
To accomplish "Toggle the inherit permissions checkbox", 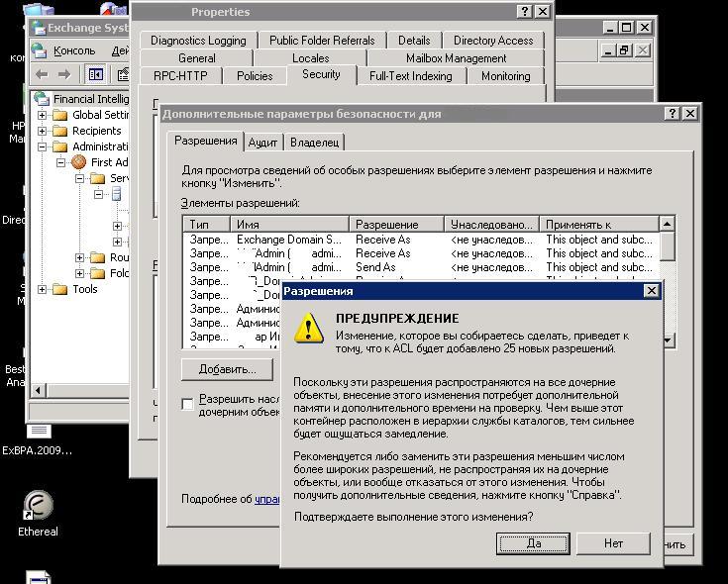I will click(x=188, y=404).
